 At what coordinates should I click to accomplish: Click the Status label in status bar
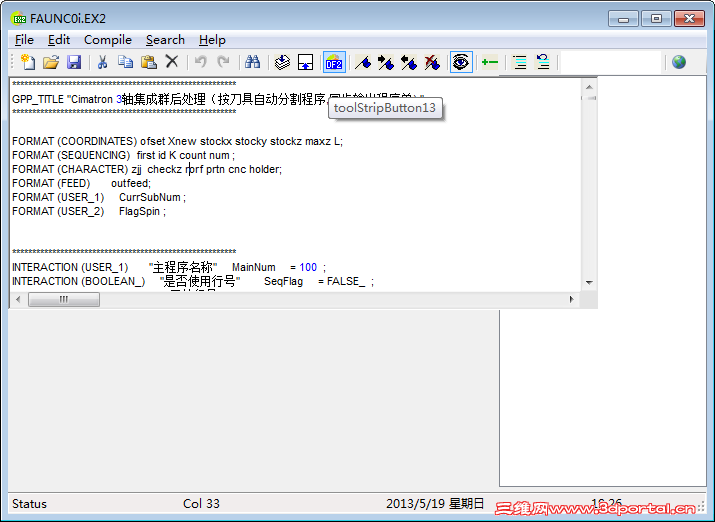(x=29, y=504)
